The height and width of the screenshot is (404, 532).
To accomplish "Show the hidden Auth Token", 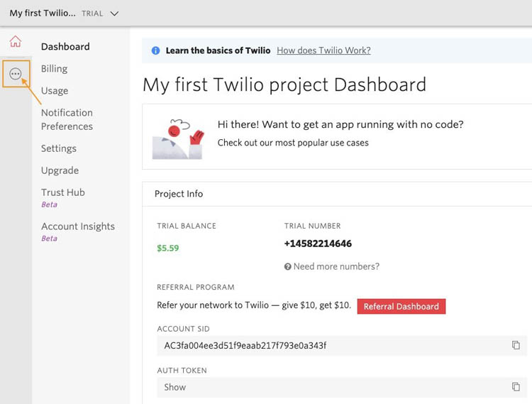I will pyautogui.click(x=175, y=387).
